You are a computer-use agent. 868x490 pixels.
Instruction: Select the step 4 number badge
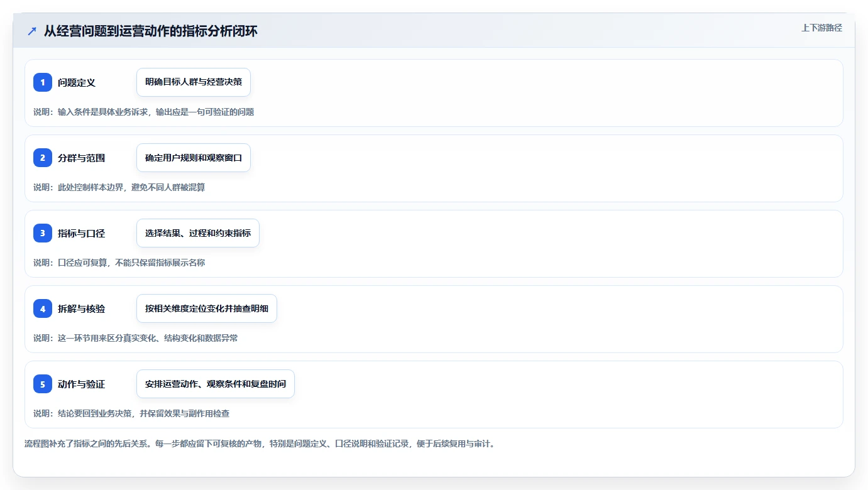tap(43, 308)
